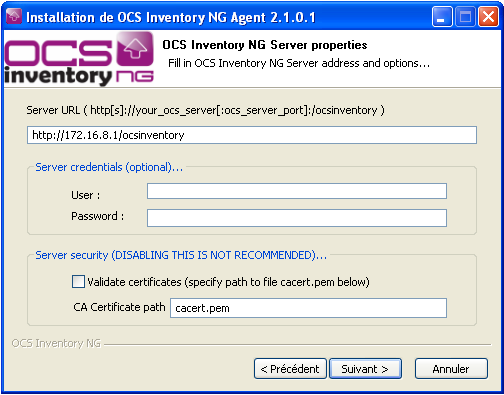Viewport: 504px width, 395px height.
Task: Minimize the installer window
Action: pos(441,17)
